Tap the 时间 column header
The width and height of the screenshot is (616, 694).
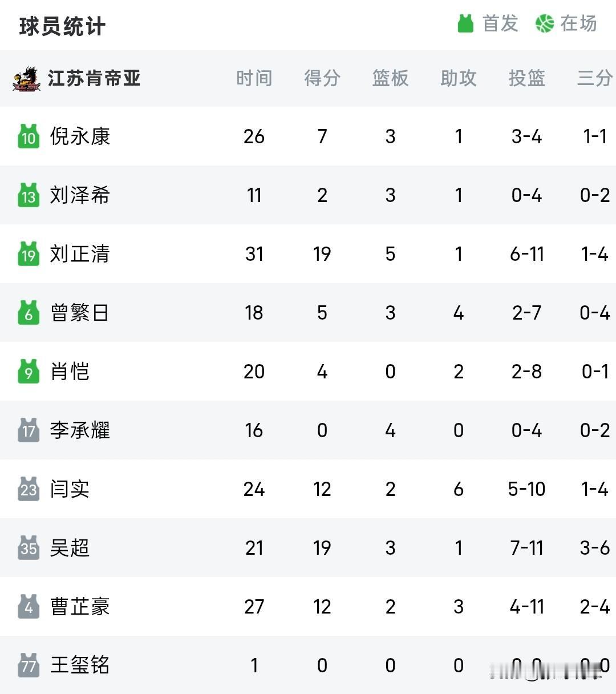click(254, 78)
